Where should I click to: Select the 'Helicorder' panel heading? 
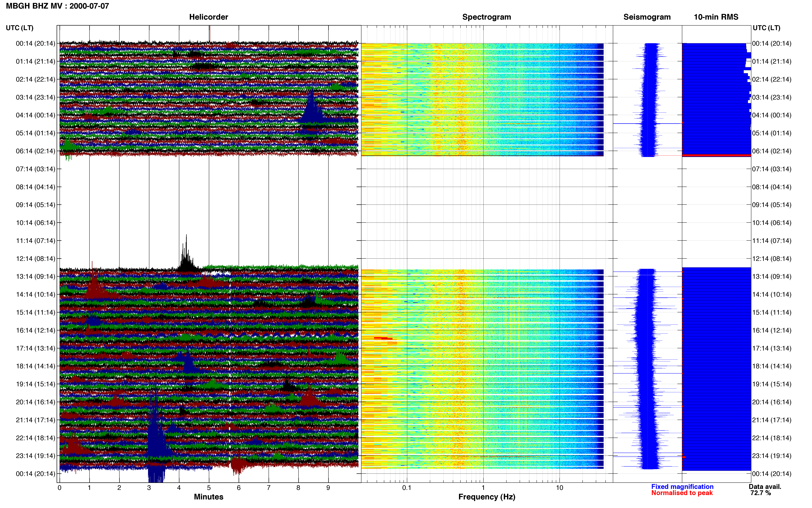pos(209,17)
